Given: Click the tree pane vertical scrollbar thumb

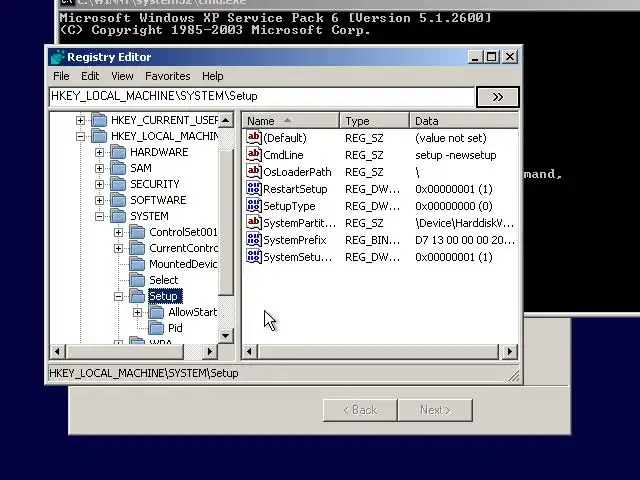Looking at the screenshot, I should pos(225,222).
